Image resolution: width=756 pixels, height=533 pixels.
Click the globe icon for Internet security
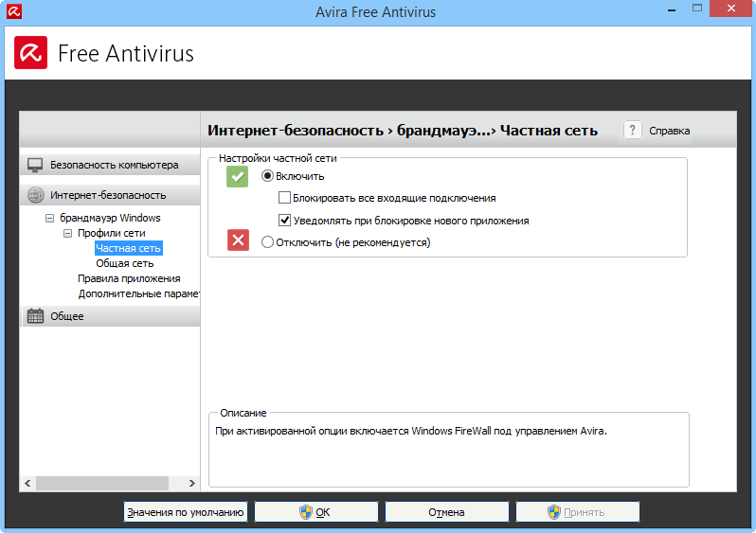point(36,195)
